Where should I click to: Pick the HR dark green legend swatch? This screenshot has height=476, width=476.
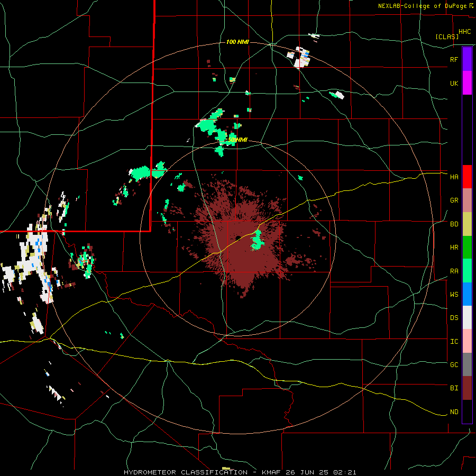(467, 248)
